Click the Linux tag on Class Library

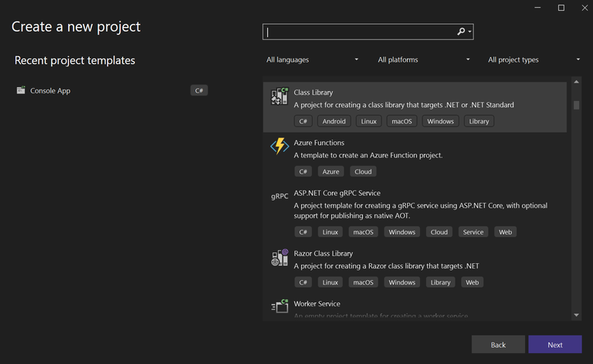tap(368, 121)
